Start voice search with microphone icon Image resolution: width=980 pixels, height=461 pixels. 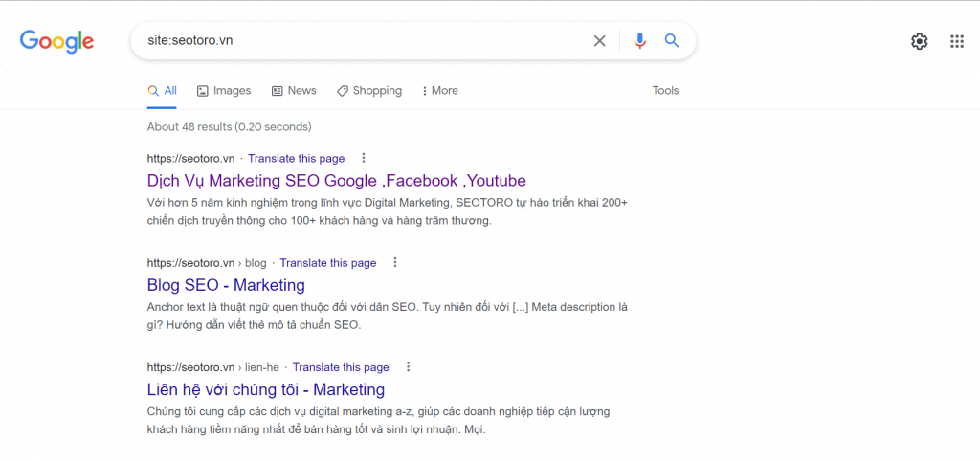tap(639, 41)
